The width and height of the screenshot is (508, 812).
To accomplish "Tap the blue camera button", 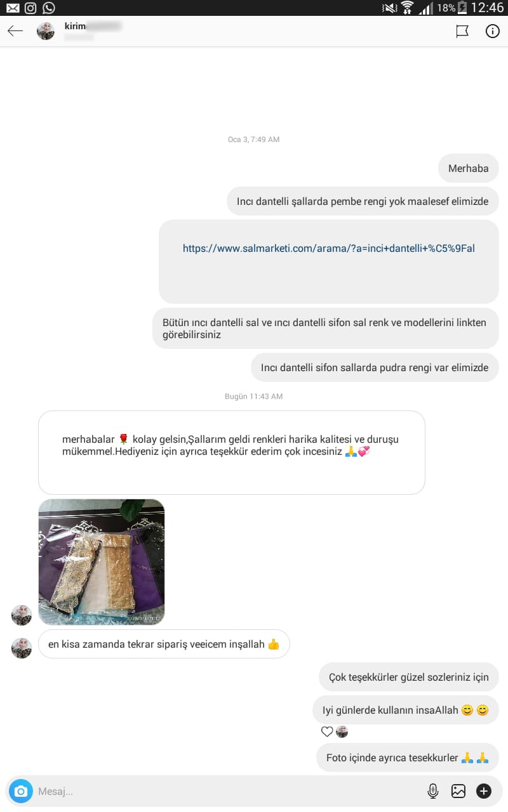I will 21,791.
